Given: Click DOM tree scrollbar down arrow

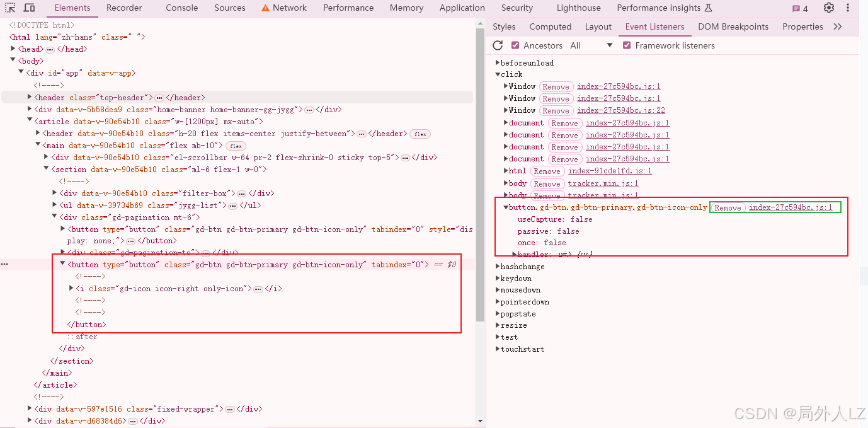Looking at the screenshot, I should [x=480, y=422].
